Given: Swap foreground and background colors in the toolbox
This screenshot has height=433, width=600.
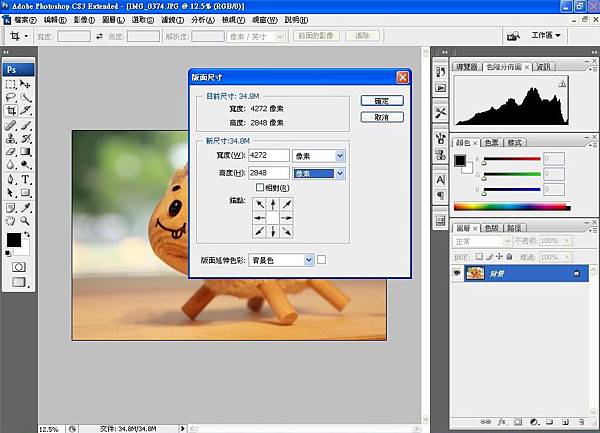Looking at the screenshot, I should pyautogui.click(x=27, y=234).
